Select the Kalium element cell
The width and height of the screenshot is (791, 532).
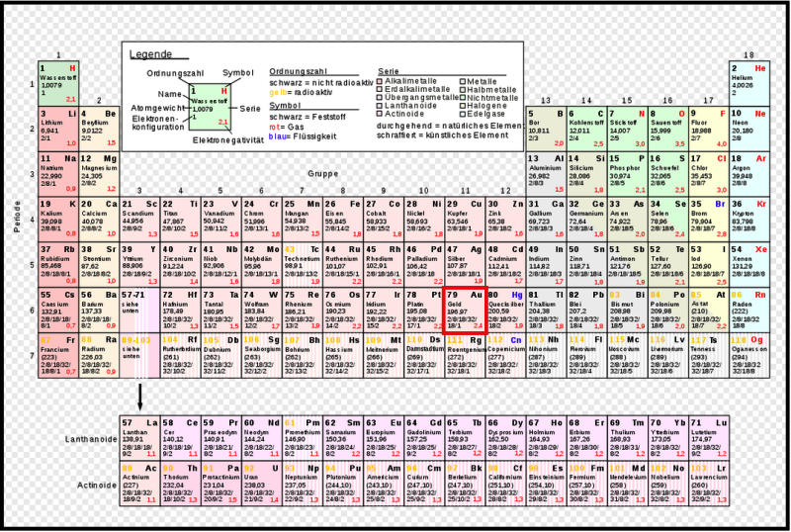[x=58, y=220]
